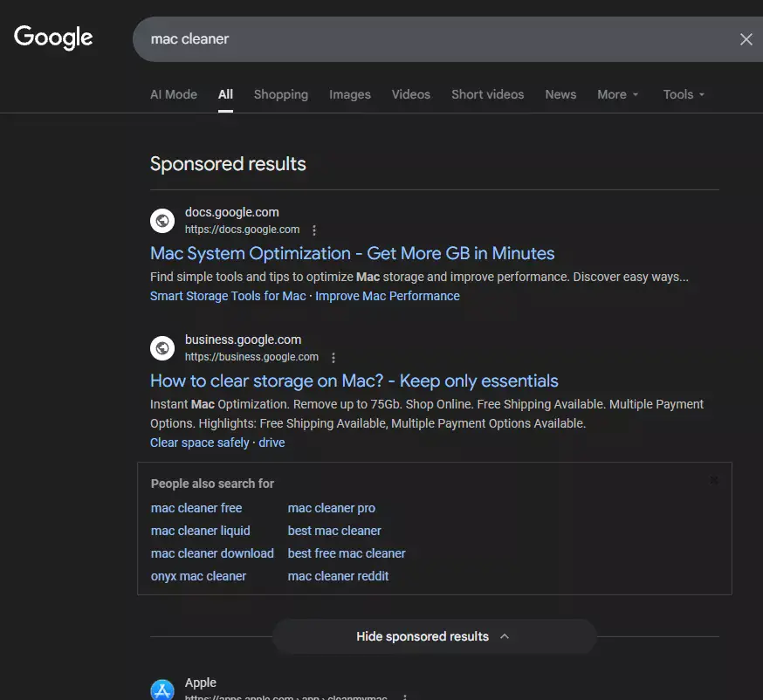Open the three-dot menu next to docs.google.com

coord(314,230)
